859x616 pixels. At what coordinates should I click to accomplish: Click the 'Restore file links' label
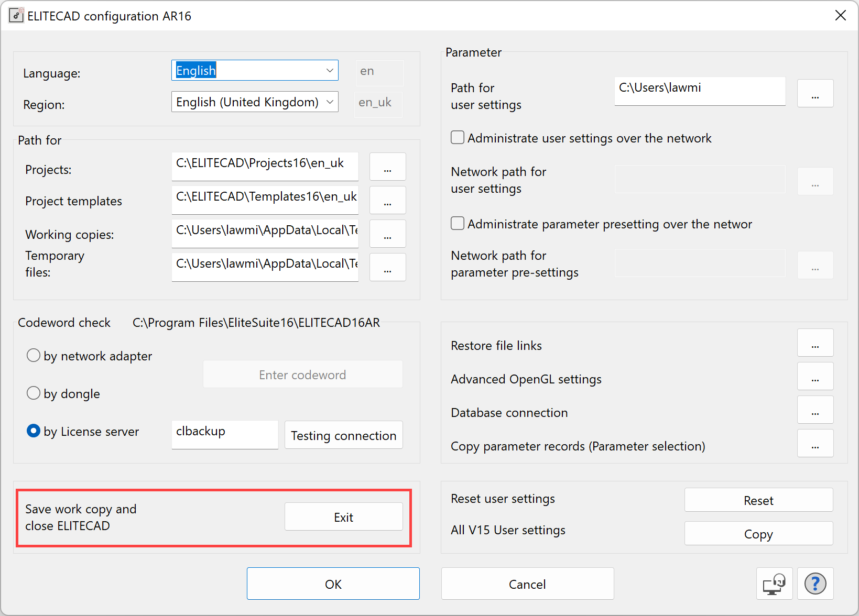click(496, 346)
